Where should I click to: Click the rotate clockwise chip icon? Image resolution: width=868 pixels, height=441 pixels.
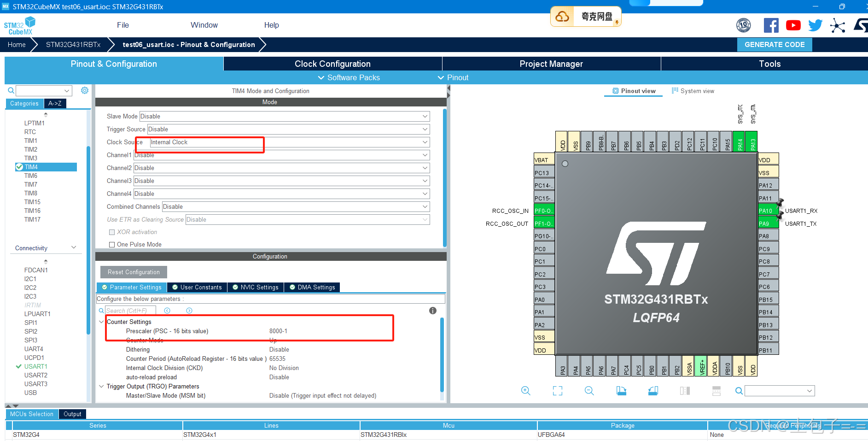(621, 391)
